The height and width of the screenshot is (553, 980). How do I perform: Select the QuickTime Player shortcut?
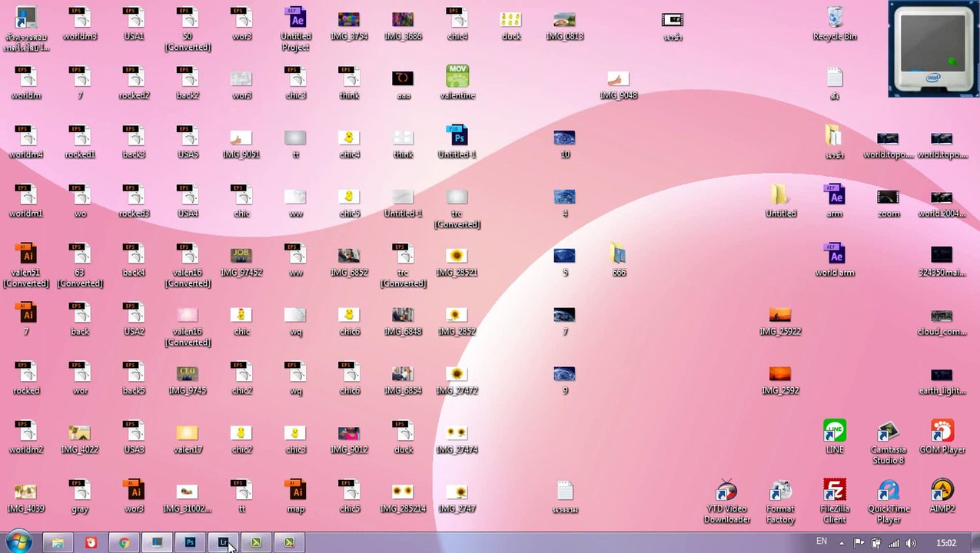[x=889, y=501]
